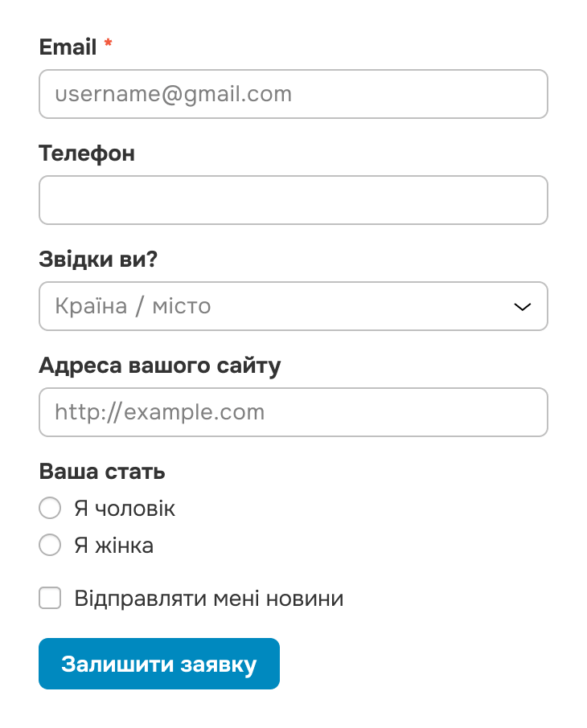Enable the Відправляти мені новини checkbox
Viewport: 587px width, 728px height.
click(x=50, y=598)
